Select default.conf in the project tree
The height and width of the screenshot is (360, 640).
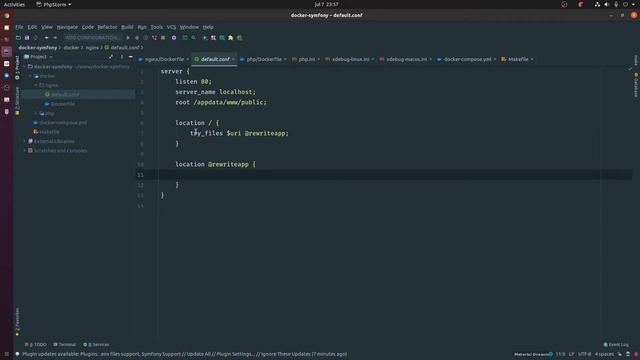(x=65, y=94)
